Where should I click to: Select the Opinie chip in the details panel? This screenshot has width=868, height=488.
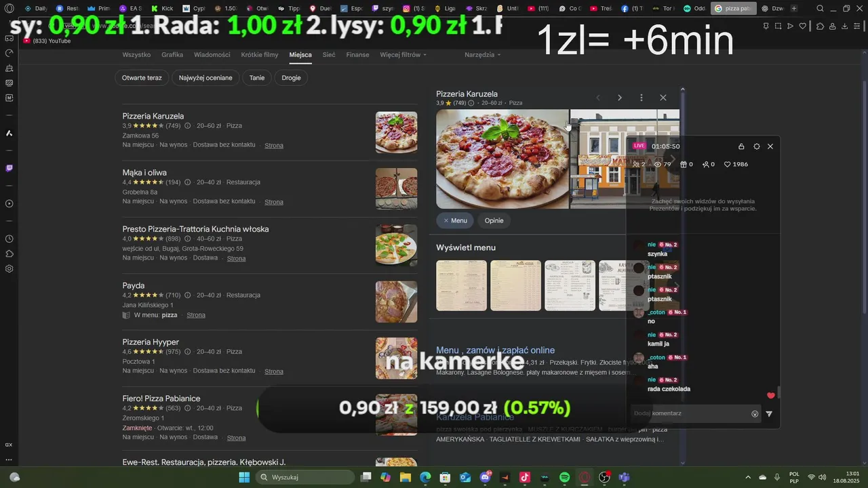(494, 220)
